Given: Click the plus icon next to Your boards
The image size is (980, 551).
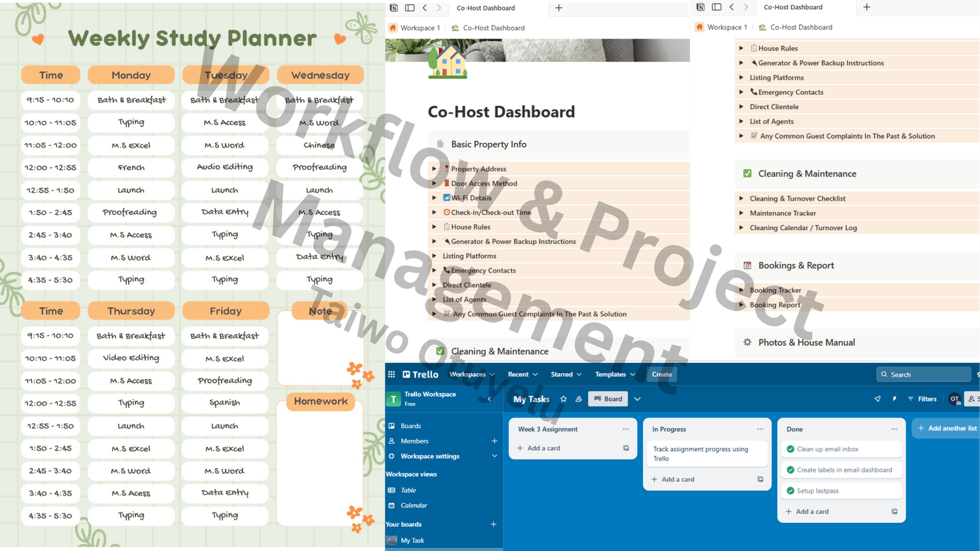Looking at the screenshot, I should click(x=493, y=524).
